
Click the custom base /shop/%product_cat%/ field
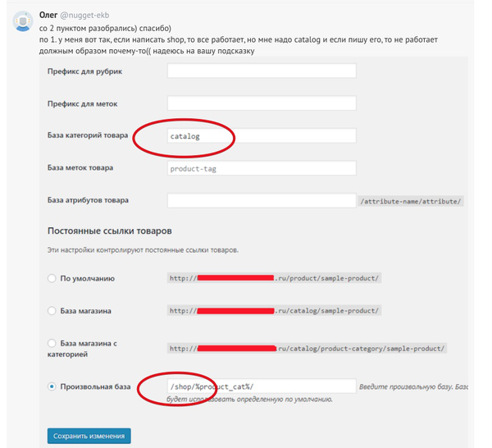(x=262, y=386)
